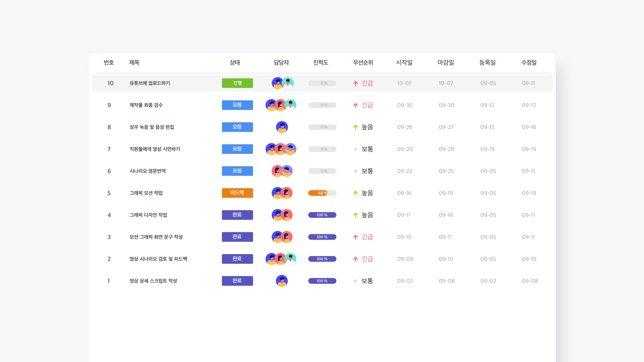Click the 0 % progress bar of 제작물 최종 검수

322,105
